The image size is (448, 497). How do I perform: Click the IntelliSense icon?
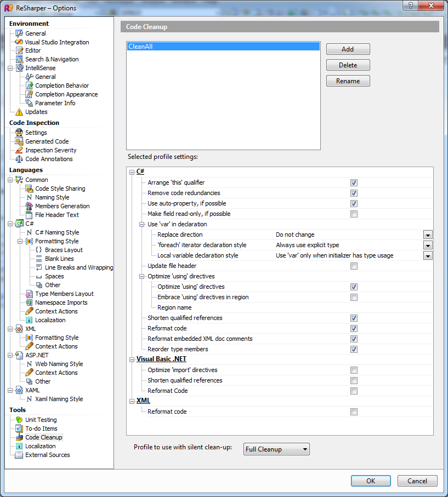tap(20, 68)
